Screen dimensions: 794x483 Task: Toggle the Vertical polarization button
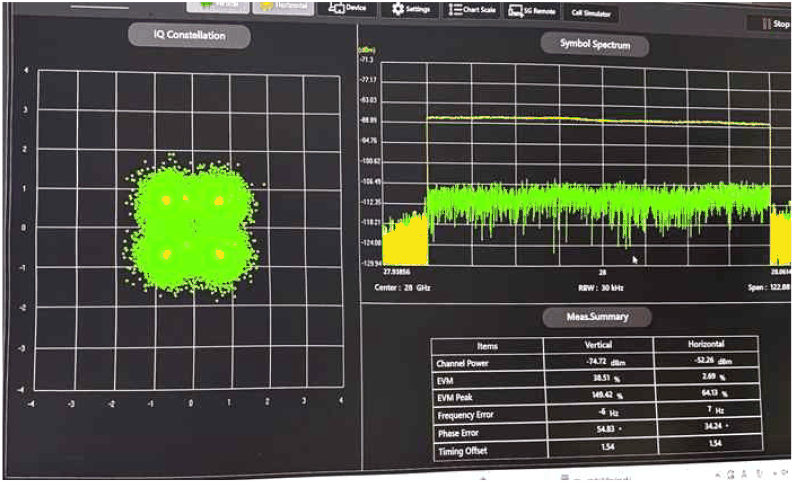[218, 6]
